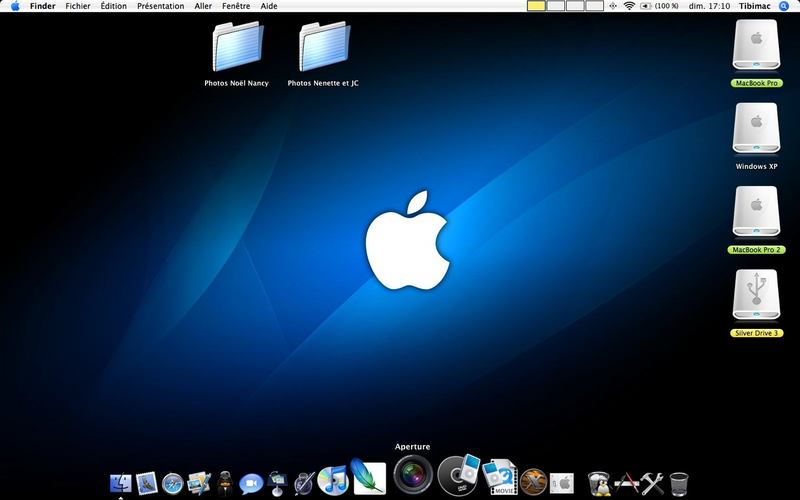This screenshot has width=800, height=500.
Task: Open Mail stamp icon in dock
Action: [x=146, y=483]
